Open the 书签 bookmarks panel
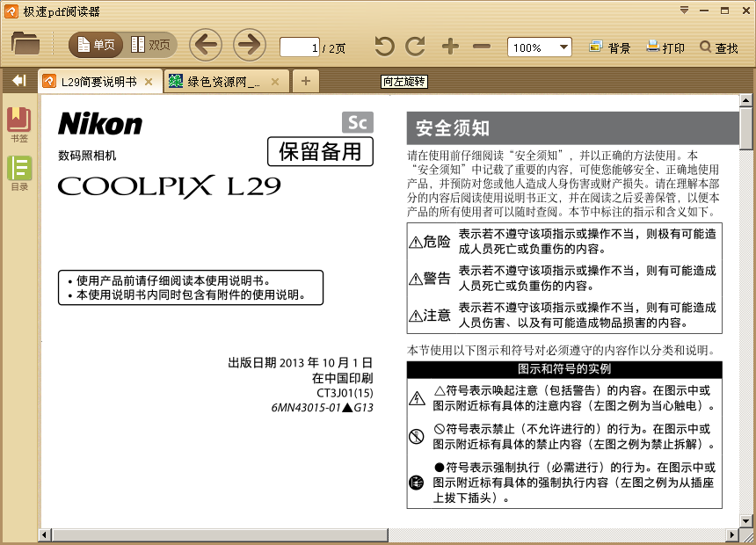756x545 pixels. coord(18,123)
